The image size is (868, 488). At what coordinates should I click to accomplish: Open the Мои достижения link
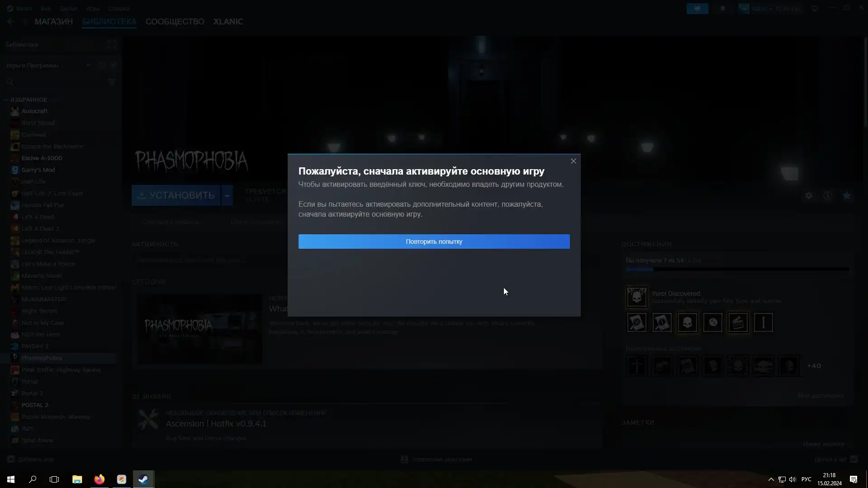821,395
